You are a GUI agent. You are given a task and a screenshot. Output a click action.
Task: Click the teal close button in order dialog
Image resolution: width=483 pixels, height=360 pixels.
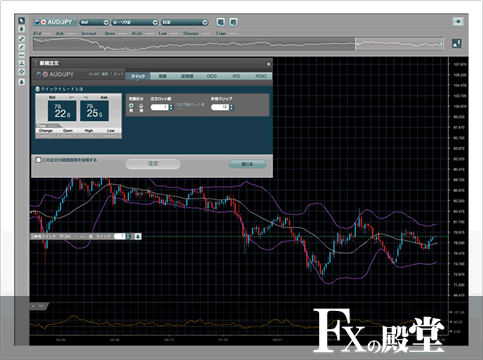tap(247, 164)
